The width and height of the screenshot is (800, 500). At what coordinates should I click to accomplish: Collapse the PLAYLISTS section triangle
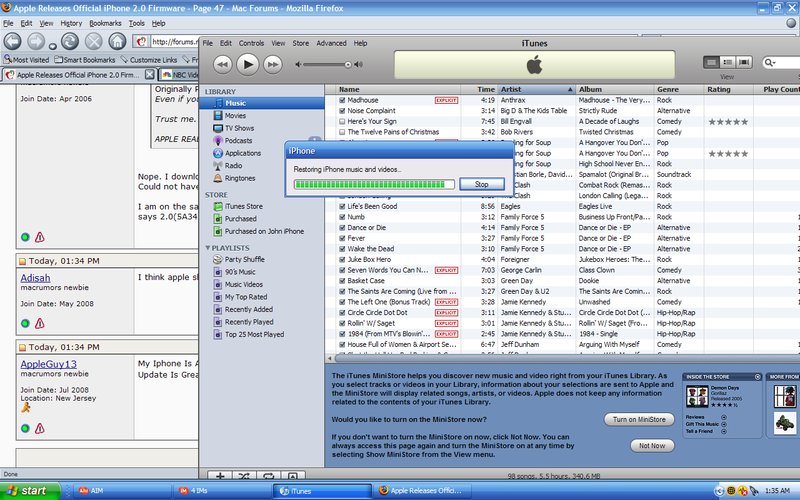point(208,247)
